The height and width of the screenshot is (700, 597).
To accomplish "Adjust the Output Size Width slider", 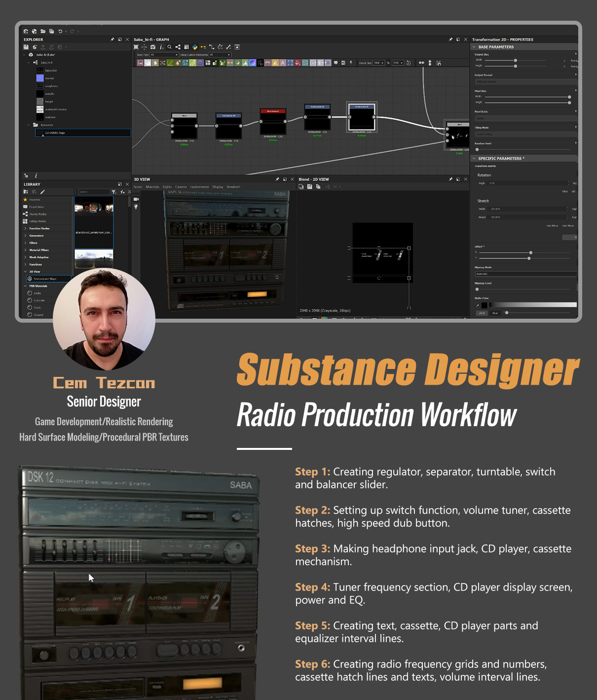I will [x=516, y=60].
